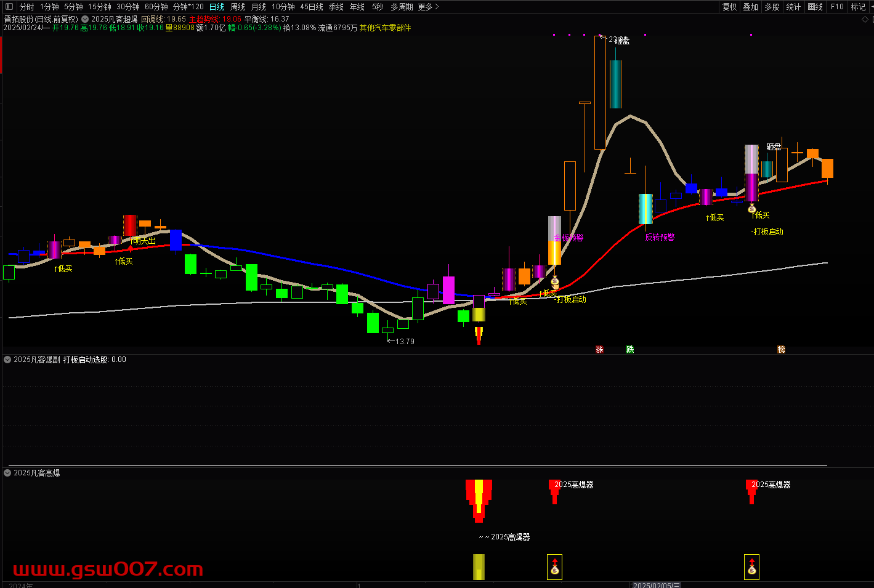874x588 pixels.
Task: Switch to the 1分钟 period tab
Action: pos(49,7)
